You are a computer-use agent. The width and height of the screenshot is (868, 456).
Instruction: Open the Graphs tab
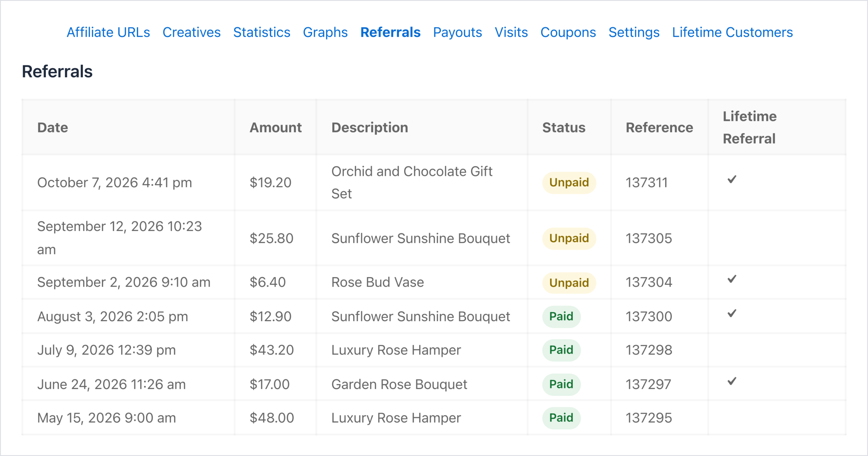[325, 33]
